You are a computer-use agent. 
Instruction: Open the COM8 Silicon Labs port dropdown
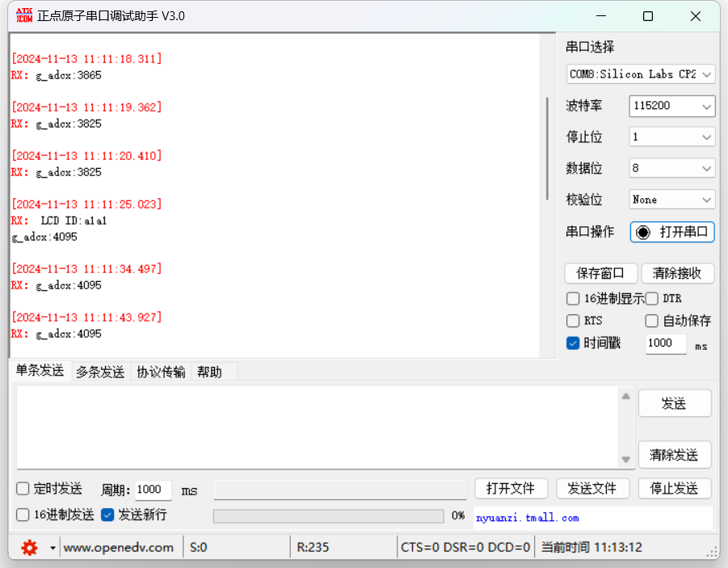click(x=640, y=74)
